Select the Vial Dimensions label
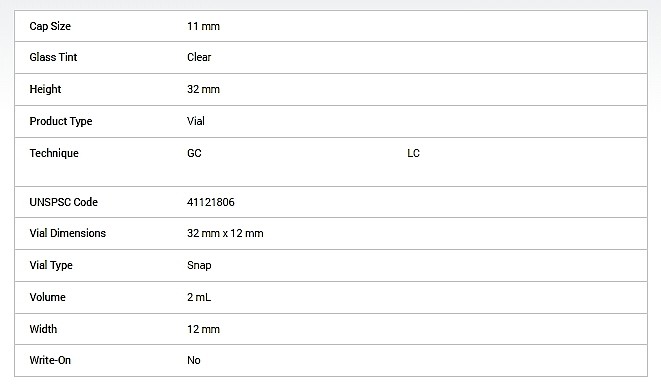This screenshot has width=661, height=386. [x=67, y=233]
